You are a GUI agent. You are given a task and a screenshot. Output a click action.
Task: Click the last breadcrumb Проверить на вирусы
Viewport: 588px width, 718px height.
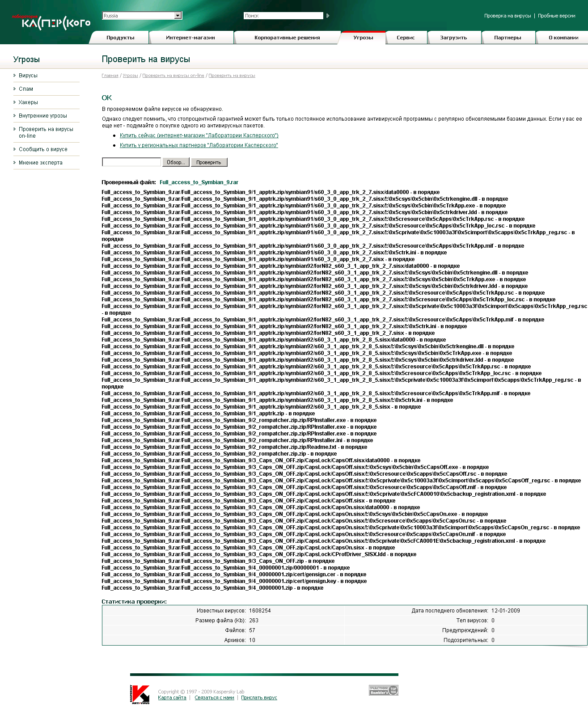coord(232,76)
